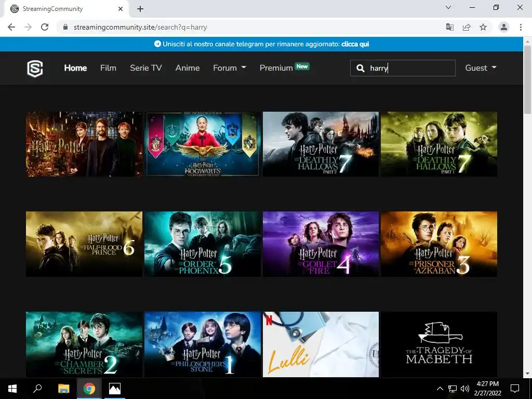Close the StreamingCommunity tab
The height and width of the screenshot is (399, 532).
[x=121, y=9]
